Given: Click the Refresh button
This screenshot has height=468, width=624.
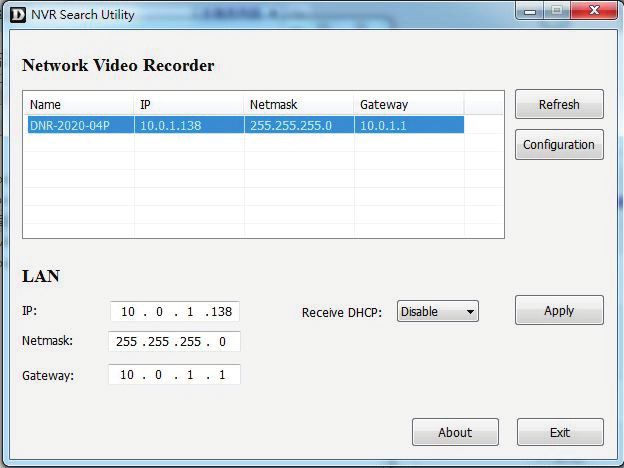Looking at the screenshot, I should tap(559, 104).
